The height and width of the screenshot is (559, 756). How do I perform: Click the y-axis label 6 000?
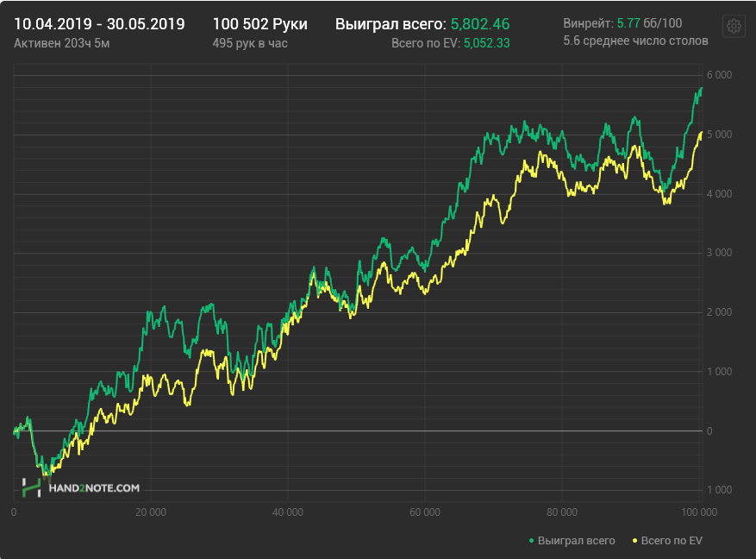point(719,75)
